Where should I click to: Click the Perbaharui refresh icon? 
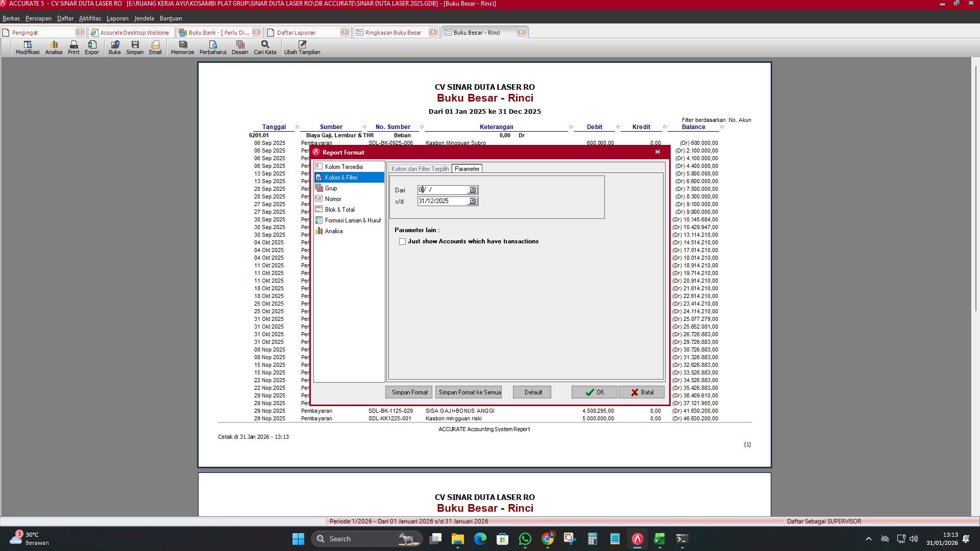point(213,47)
